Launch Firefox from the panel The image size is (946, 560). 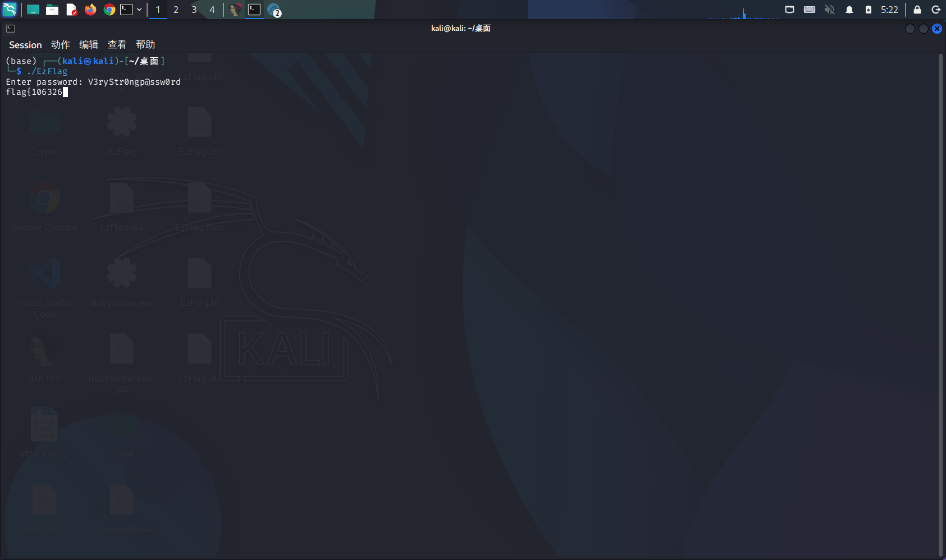[x=90, y=10]
